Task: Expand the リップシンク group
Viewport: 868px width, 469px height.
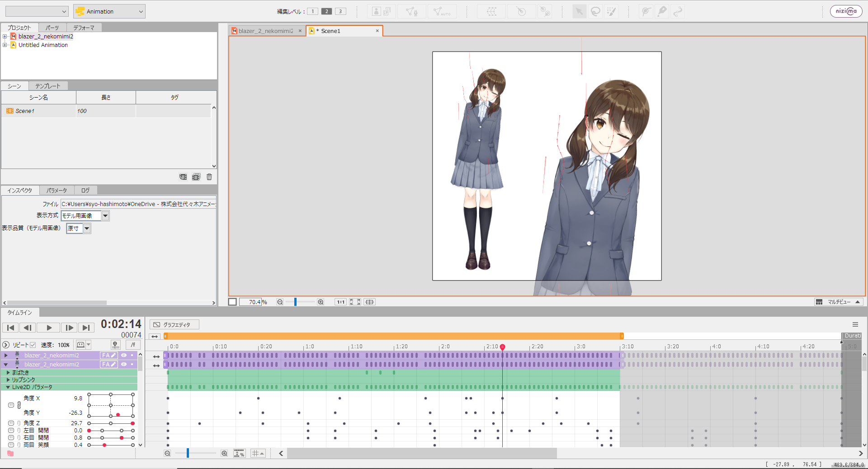Action: 8,380
